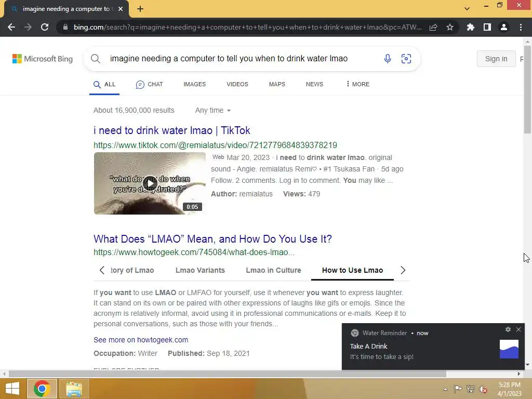This screenshot has height=399, width=532.
Task: Open the Windows Start button
Action: click(x=12, y=389)
